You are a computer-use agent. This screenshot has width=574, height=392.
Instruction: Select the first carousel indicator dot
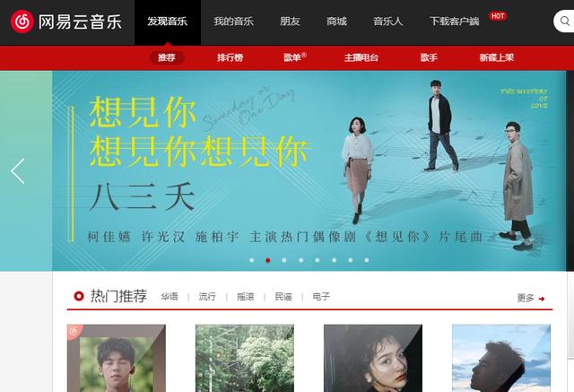pyautogui.click(x=251, y=260)
